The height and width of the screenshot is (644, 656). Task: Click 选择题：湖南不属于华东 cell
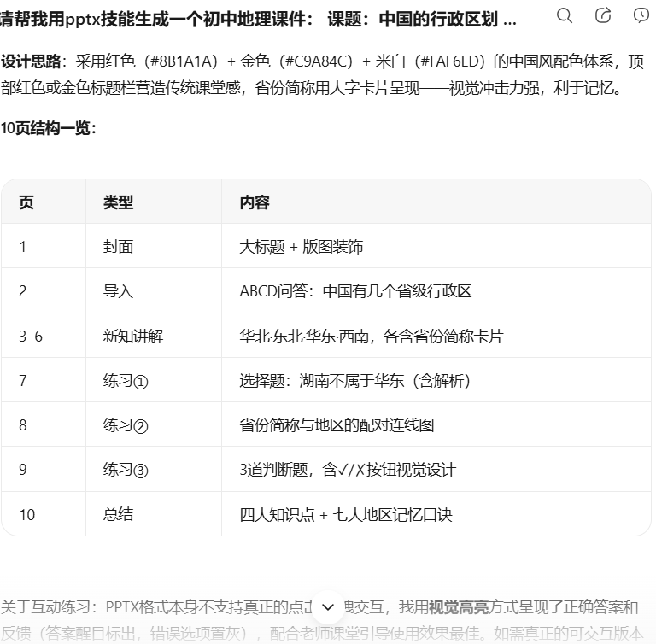tap(436, 380)
